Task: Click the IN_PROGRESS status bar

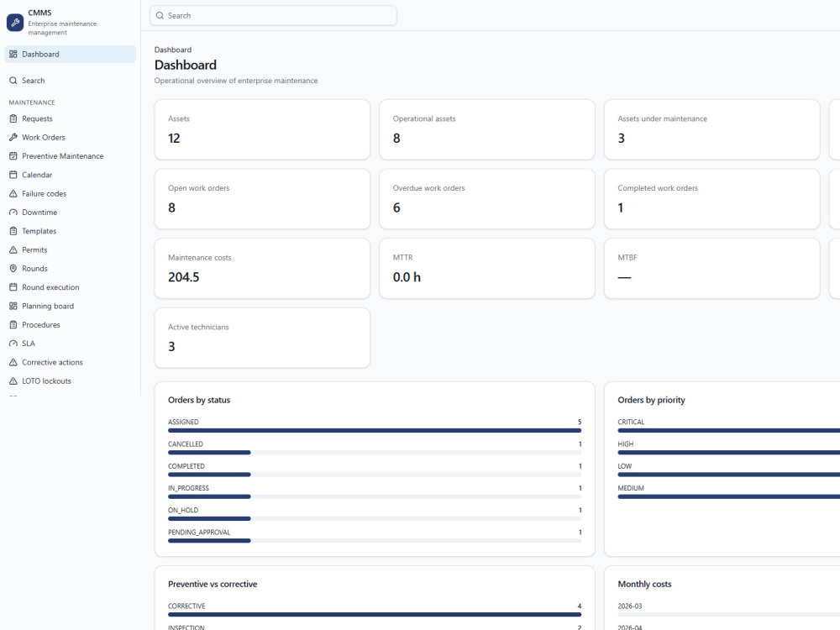Action: pyautogui.click(x=375, y=496)
